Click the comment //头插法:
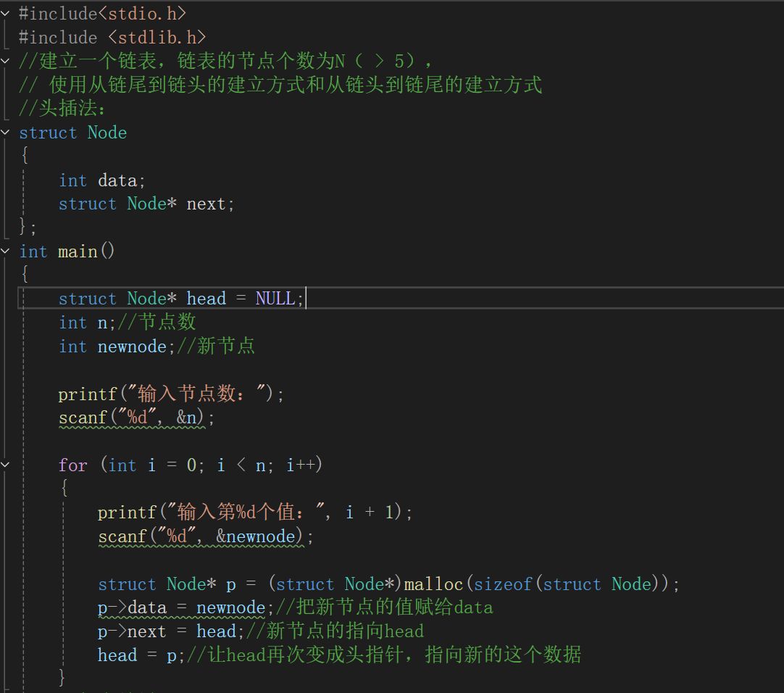Viewport: 784px width, 693px height. coord(62,109)
